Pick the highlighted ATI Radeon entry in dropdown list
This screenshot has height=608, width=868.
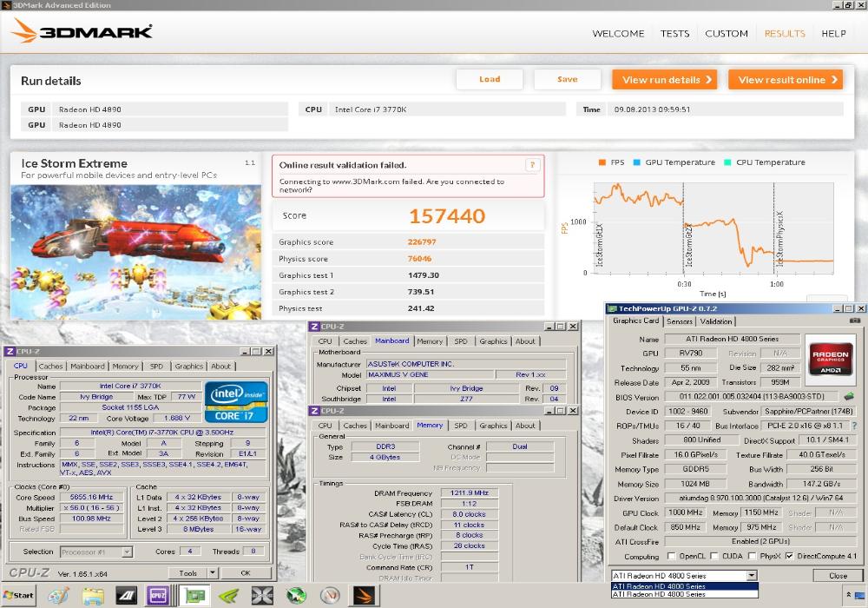pos(684,585)
